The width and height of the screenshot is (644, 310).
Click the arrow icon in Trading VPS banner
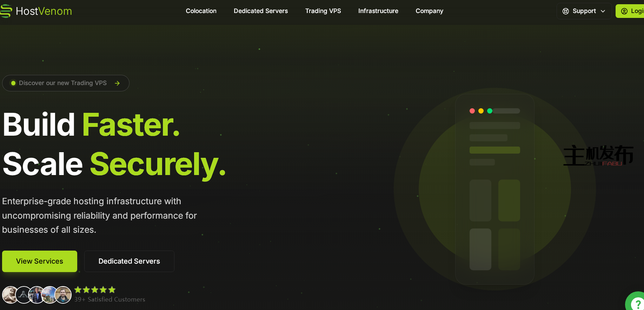click(117, 83)
